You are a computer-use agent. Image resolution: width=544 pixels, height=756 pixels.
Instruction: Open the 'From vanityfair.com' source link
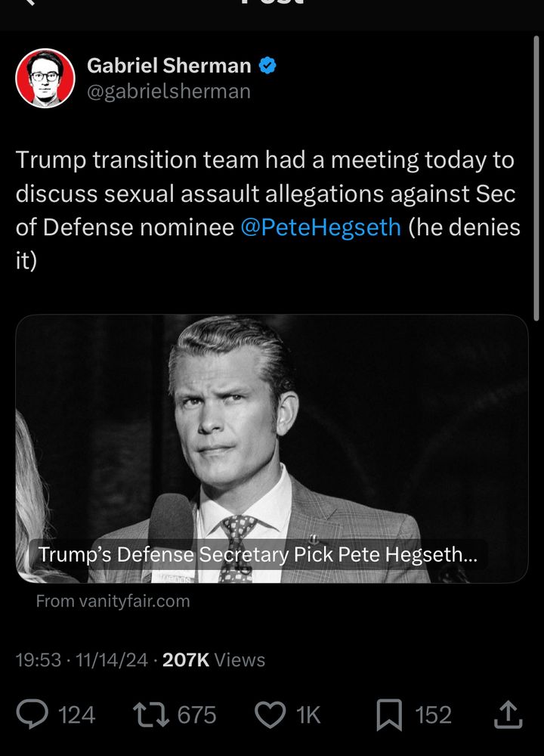pyautogui.click(x=113, y=601)
